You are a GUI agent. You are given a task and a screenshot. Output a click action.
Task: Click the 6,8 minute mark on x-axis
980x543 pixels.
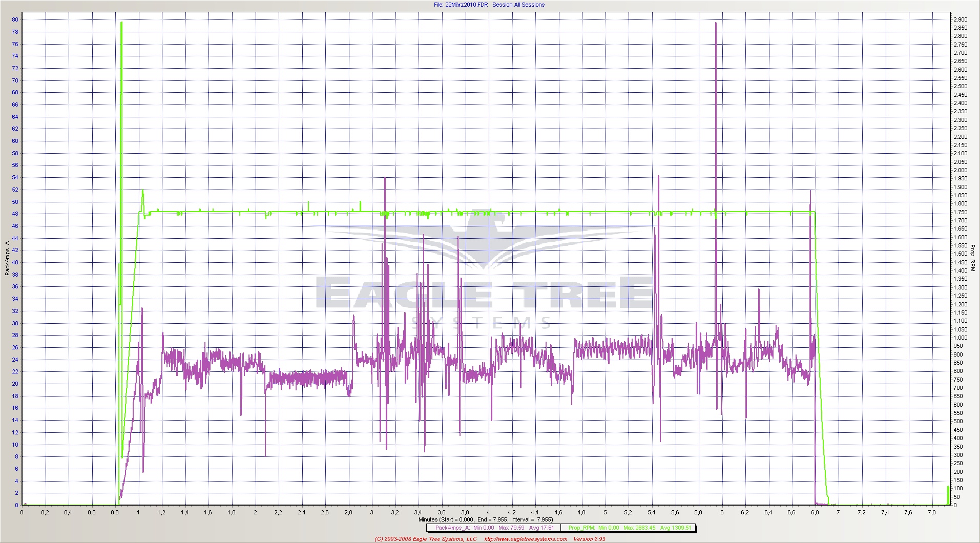pos(815,512)
